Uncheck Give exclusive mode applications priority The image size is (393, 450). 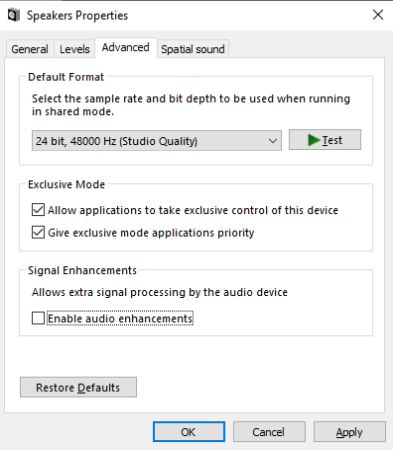tap(38, 232)
